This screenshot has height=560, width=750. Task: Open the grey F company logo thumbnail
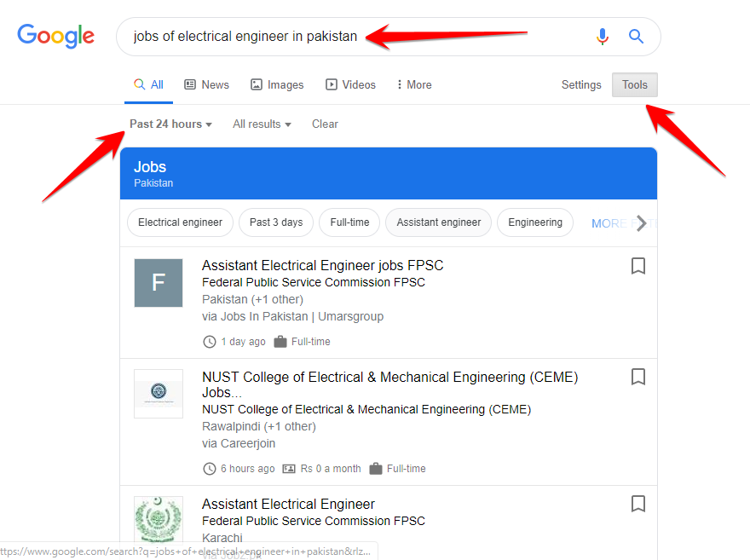click(159, 283)
